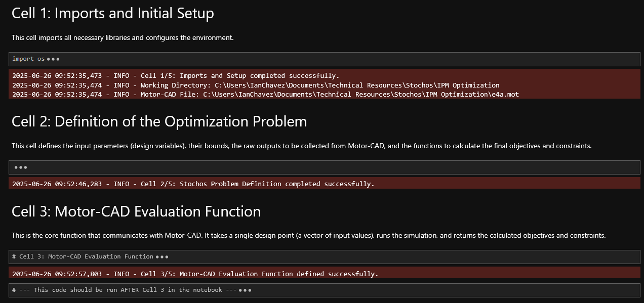Click "Stochos Problem Definition completed successfully" log message

pyautogui.click(x=277, y=184)
